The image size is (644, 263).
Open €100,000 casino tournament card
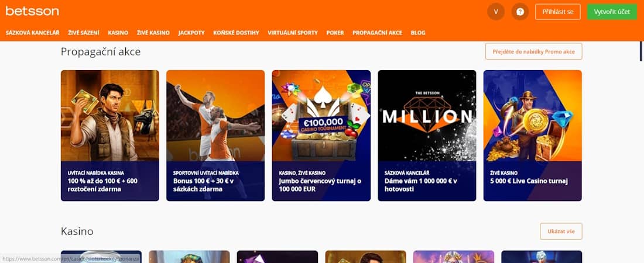tap(321, 136)
